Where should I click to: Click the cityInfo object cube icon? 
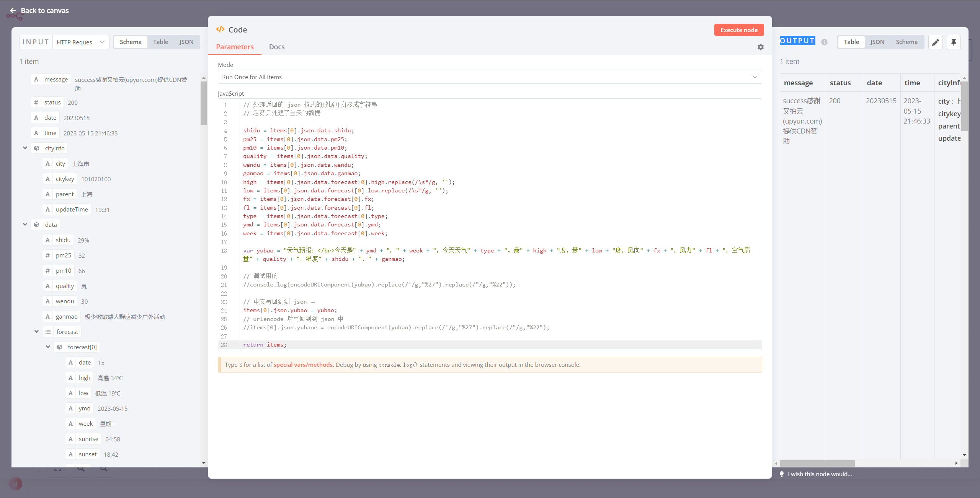[x=37, y=148]
